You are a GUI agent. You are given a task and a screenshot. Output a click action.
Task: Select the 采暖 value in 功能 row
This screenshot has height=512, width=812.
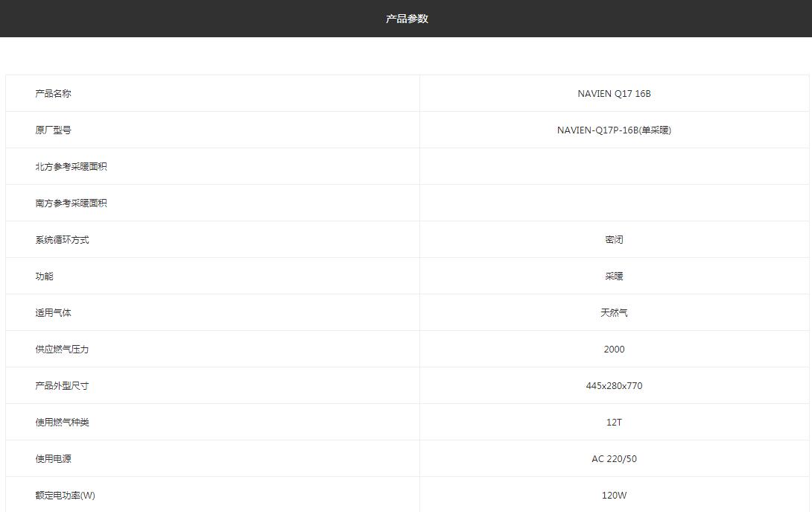614,276
